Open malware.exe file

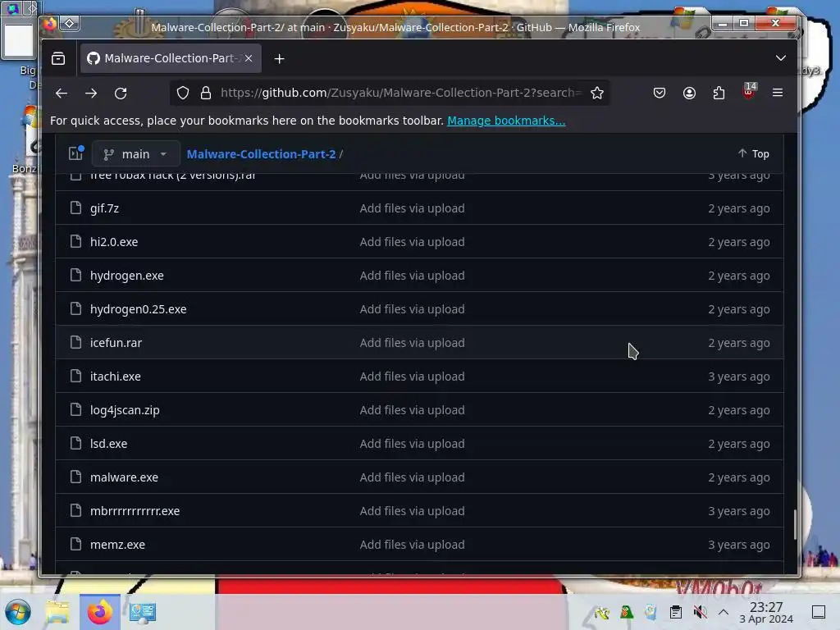(125, 477)
